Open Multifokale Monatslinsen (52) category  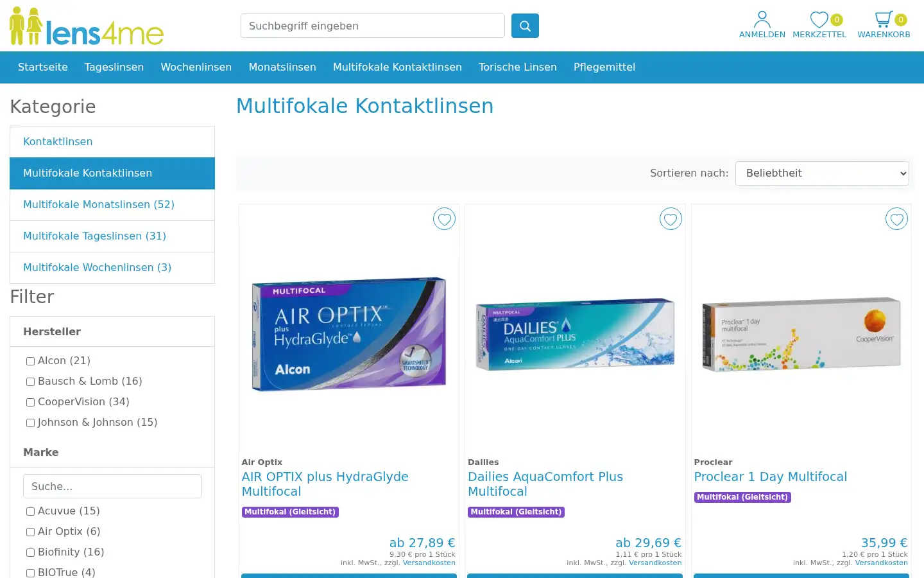point(112,205)
